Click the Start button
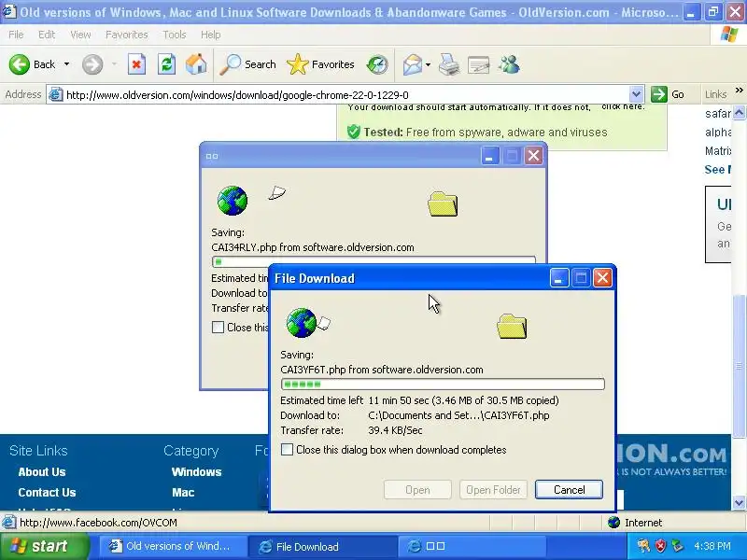747x560 pixels. [x=45, y=546]
